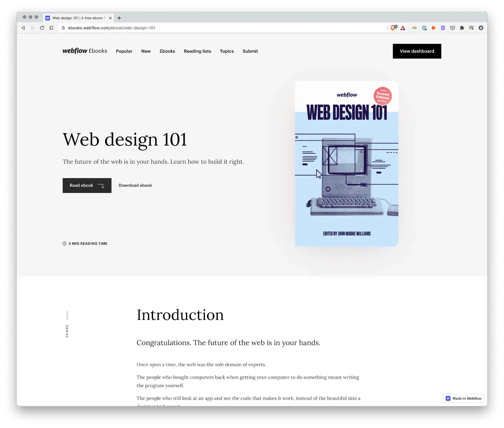This screenshot has height=428, width=504.
Task: Click the Pocket save extension icon
Action: click(x=452, y=28)
